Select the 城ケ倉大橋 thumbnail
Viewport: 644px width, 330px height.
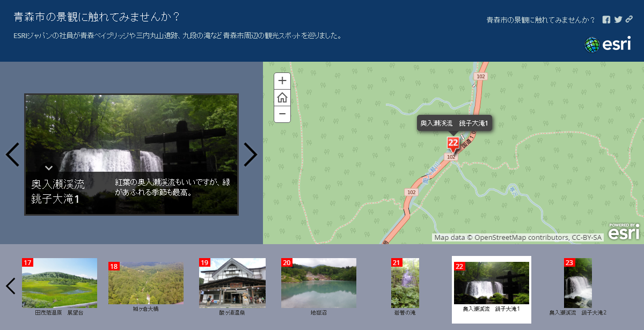[145, 284]
